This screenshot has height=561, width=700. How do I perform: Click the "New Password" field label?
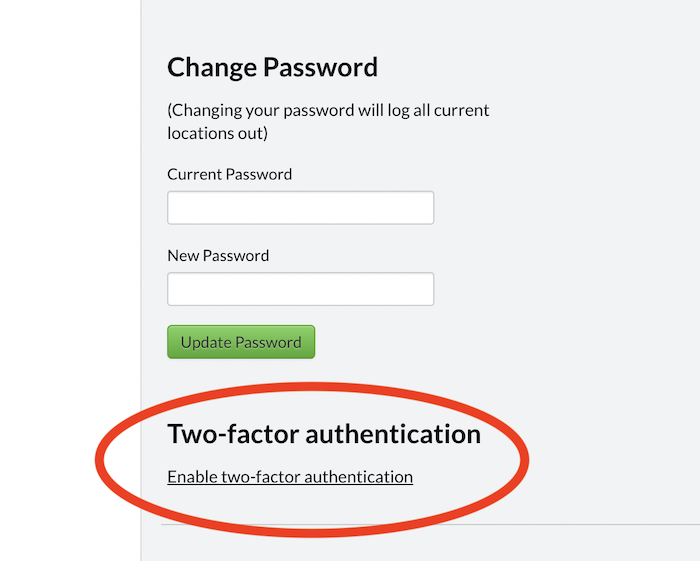[x=218, y=255]
